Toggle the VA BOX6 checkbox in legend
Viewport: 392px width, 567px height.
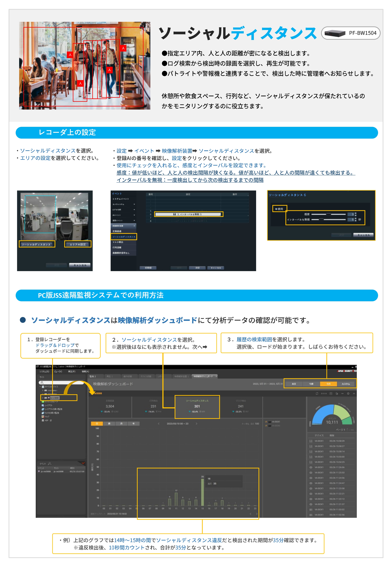click(x=266, y=426)
